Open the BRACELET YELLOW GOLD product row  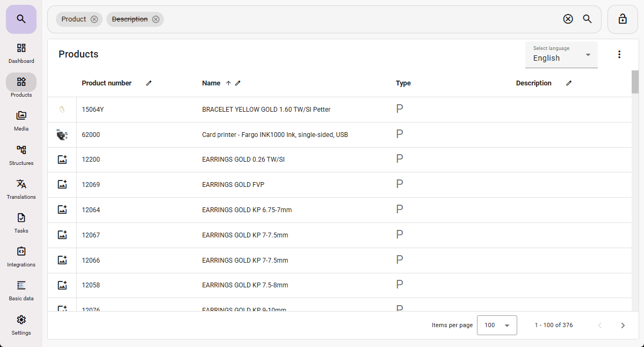coord(266,110)
